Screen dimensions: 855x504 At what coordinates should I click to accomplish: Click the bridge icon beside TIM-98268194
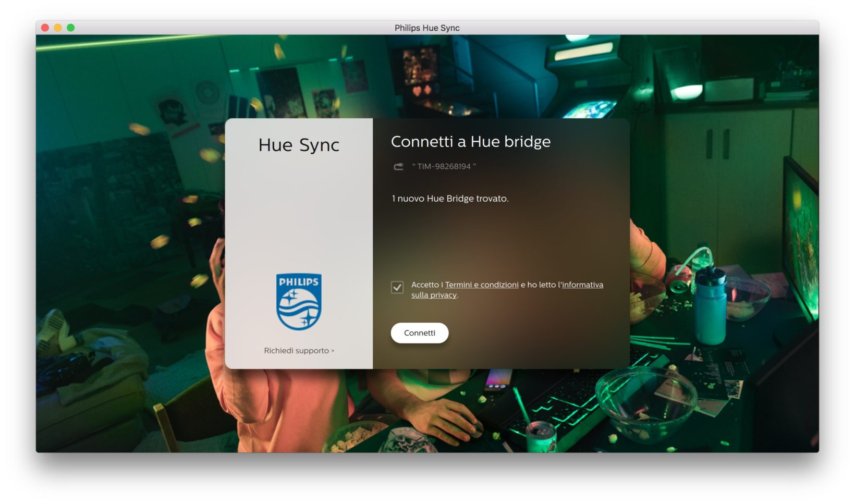pyautogui.click(x=398, y=167)
